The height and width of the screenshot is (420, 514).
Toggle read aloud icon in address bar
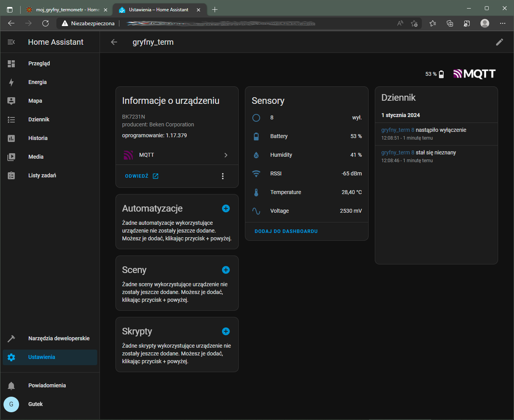click(x=400, y=23)
